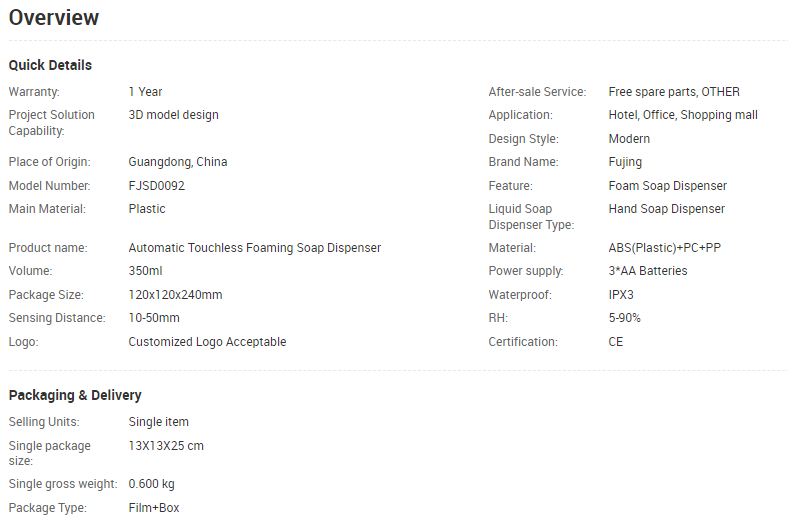788x524 pixels.
Task: Select the Guangdong, China origin value
Action: point(178,162)
